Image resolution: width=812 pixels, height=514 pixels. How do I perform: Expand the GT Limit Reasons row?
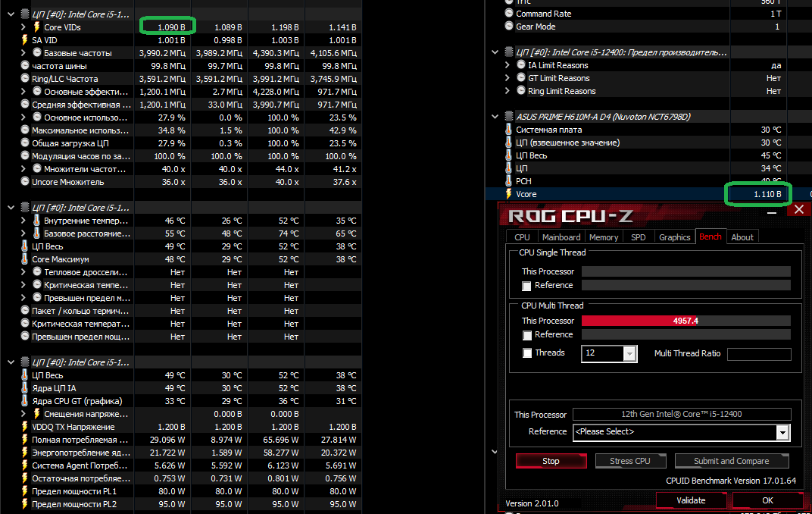507,78
